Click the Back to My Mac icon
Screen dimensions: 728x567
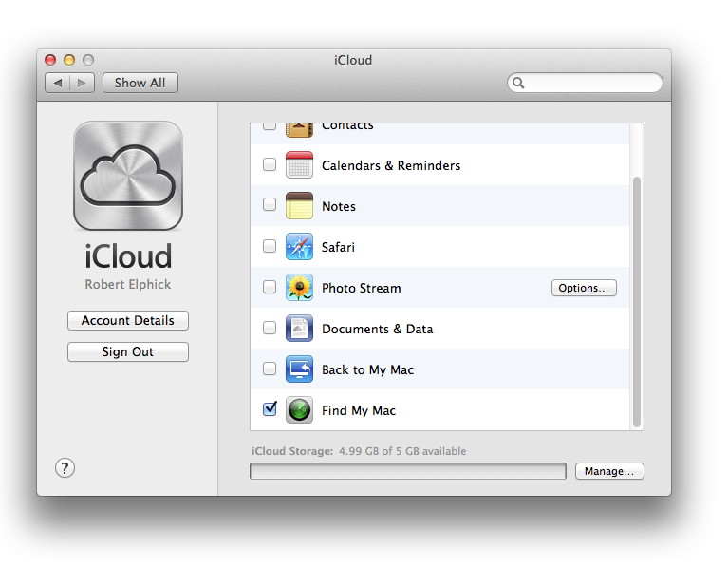pyautogui.click(x=299, y=369)
